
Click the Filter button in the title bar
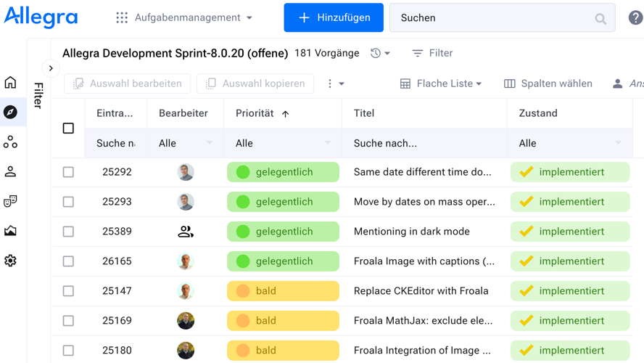click(x=432, y=53)
